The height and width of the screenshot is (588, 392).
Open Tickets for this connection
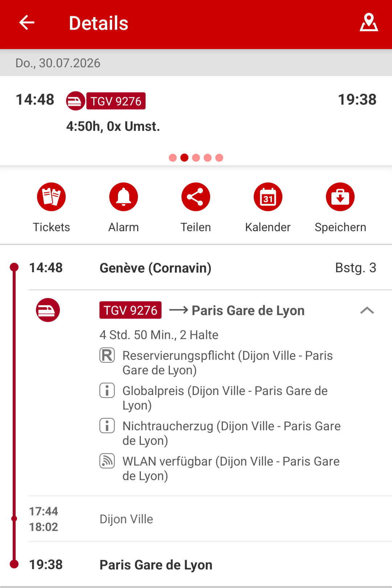(51, 197)
